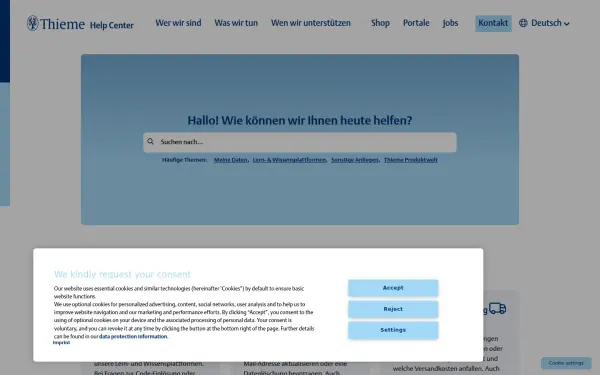The image size is (600, 375).
Task: Open the Wen wir unterstützen menu
Action: (x=311, y=23)
